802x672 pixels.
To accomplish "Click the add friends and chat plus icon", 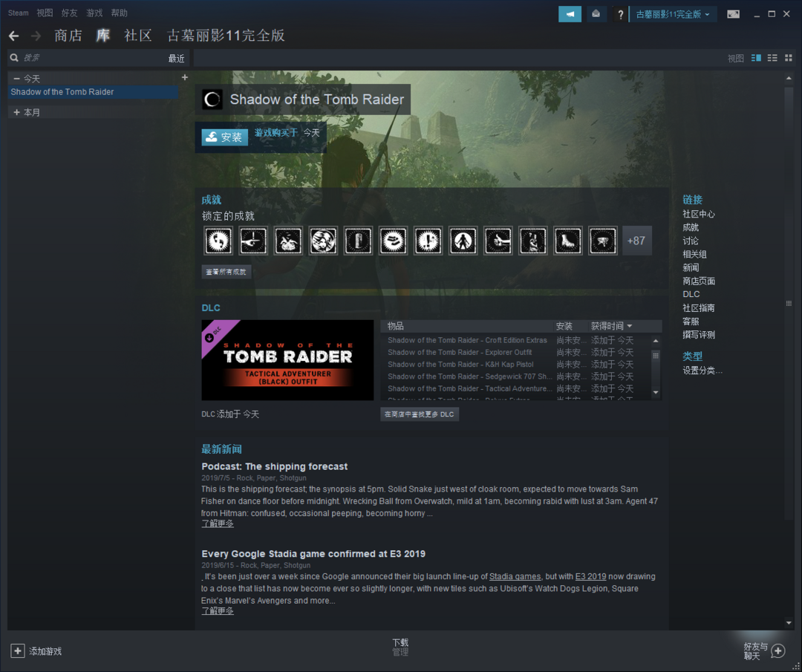I will coord(777,651).
